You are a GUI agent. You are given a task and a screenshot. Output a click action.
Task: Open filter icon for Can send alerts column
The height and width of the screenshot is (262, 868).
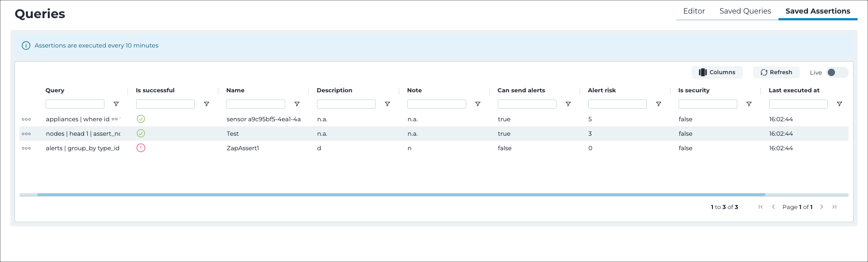(568, 104)
